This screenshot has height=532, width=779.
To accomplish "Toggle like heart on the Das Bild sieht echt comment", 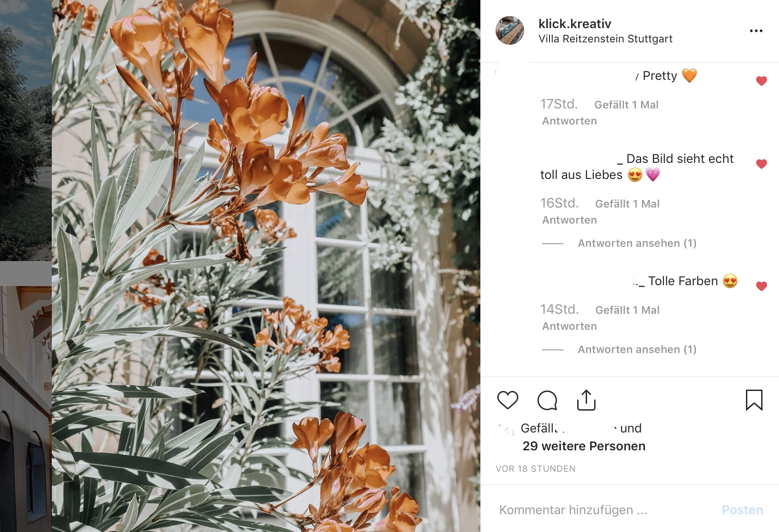I will pos(762,164).
